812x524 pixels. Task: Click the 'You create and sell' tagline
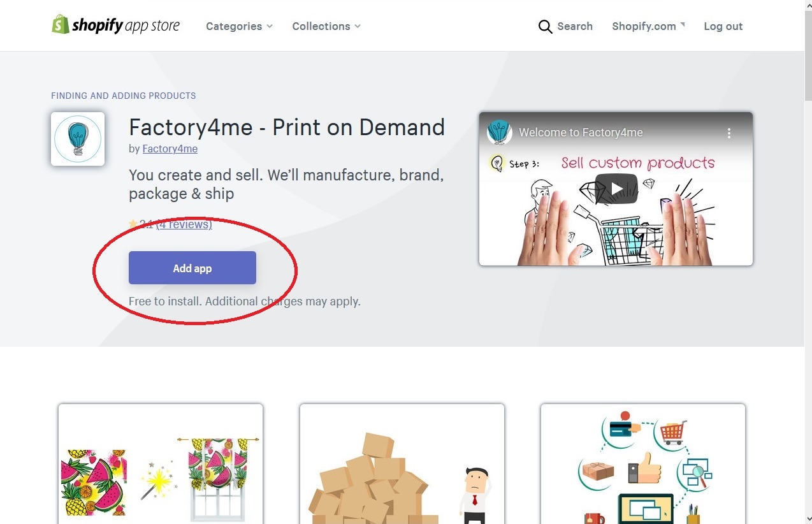(286, 184)
